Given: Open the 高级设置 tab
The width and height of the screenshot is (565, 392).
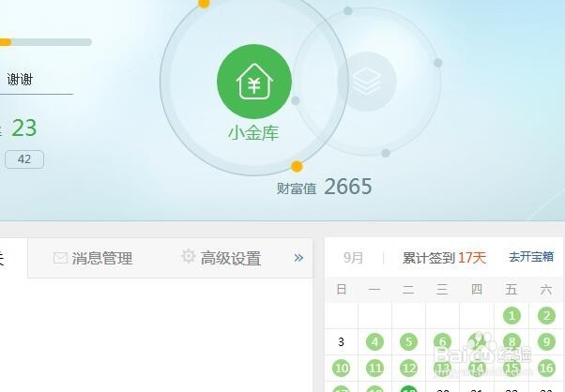Looking at the screenshot, I should (221, 258).
